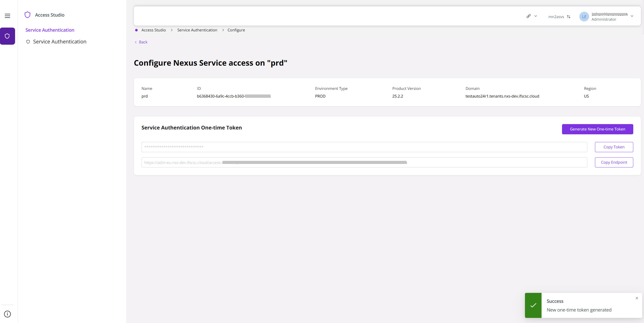This screenshot has width=644, height=323.
Task: Switch tenant using mn2asvs arrows icon
Action: click(569, 17)
